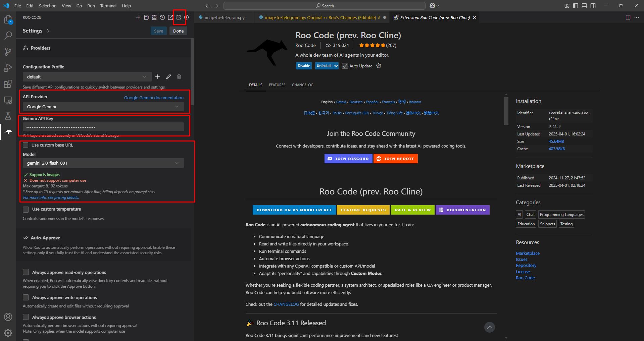Open MCP servers panel icon
Viewport: 644px width, 341px height.
pos(154,17)
